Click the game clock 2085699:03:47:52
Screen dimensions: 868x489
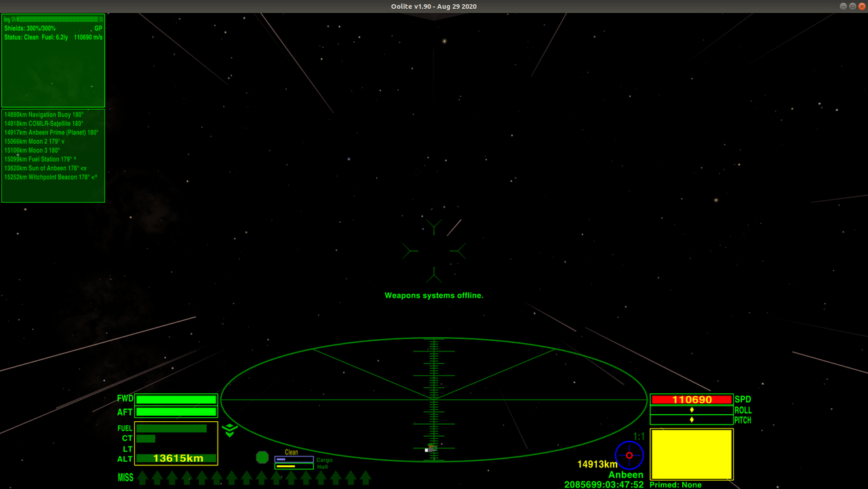[604, 485]
